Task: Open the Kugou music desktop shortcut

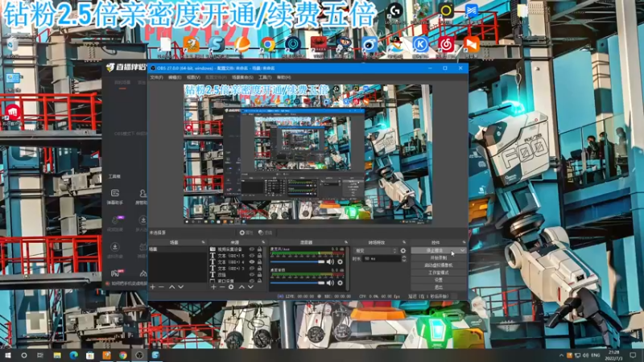Action: (420, 44)
